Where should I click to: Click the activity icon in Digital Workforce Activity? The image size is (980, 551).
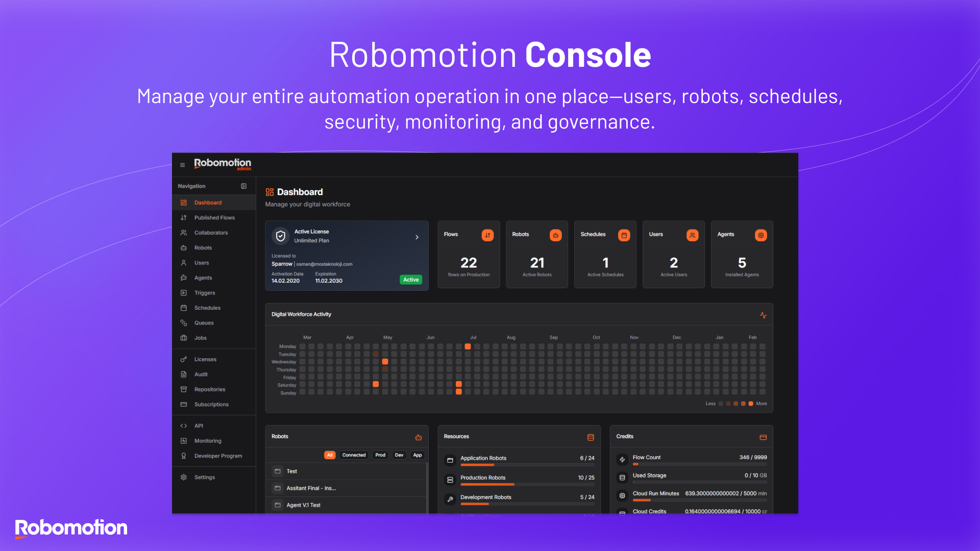coord(763,315)
